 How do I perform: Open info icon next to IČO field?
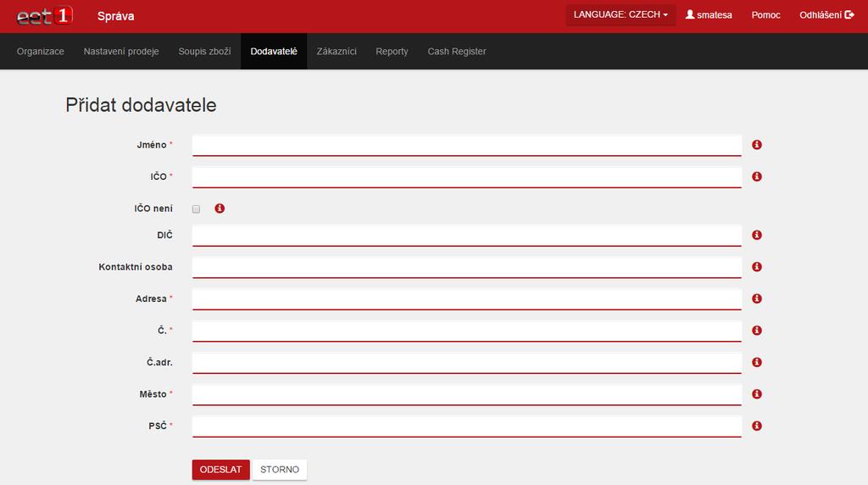tap(757, 176)
